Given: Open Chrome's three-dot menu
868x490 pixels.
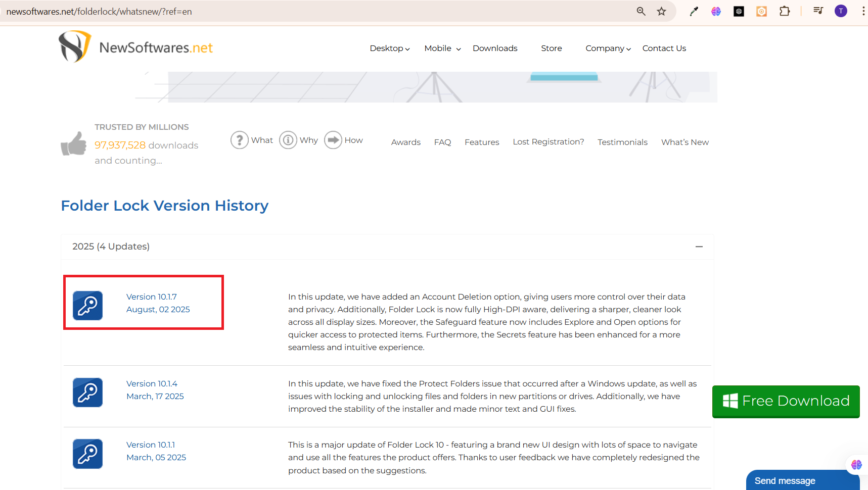Looking at the screenshot, I should [863, 11].
